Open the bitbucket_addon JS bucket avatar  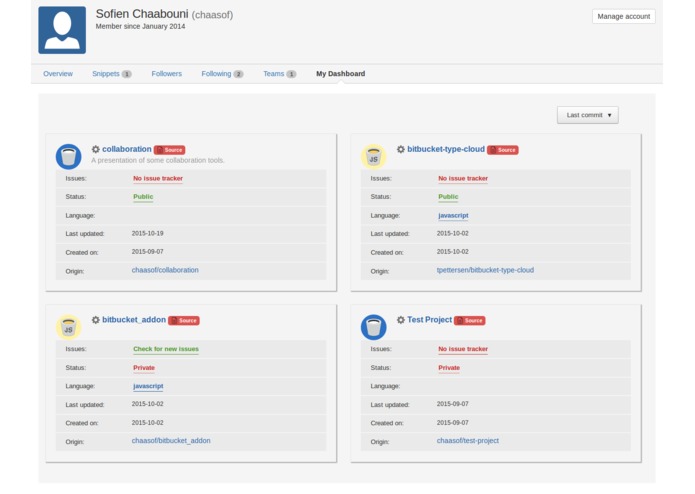tap(68, 327)
